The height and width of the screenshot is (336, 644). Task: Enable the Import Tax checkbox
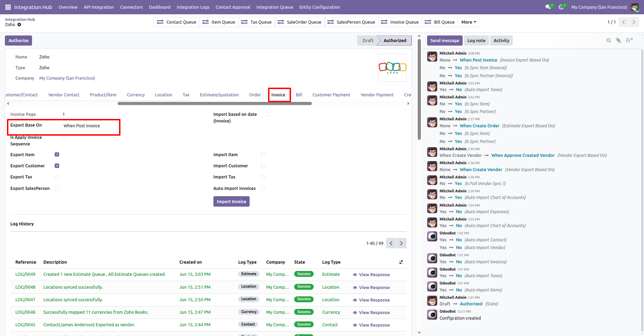pos(263,177)
